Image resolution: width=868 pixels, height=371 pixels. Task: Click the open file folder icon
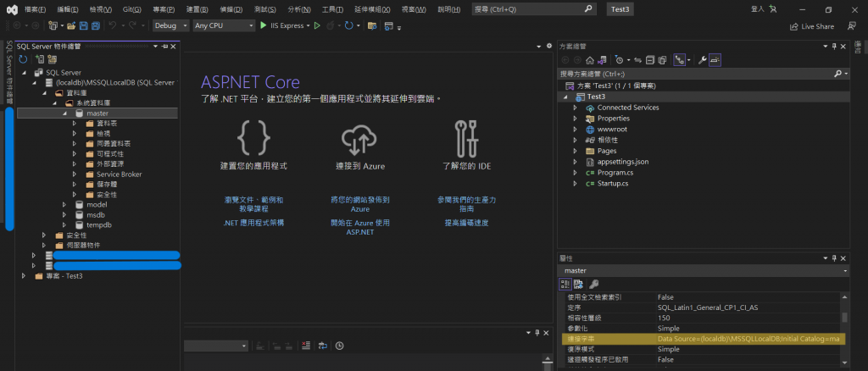coord(71,25)
